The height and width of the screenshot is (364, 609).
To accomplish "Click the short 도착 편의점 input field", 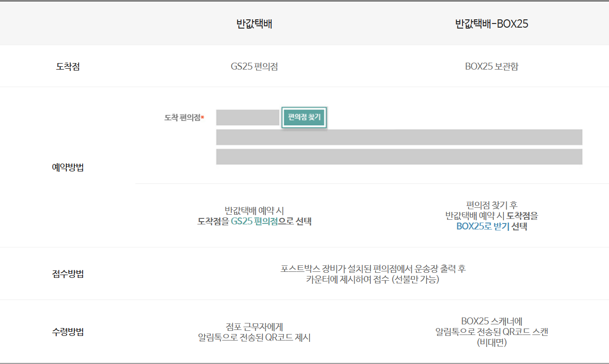I will pos(248,117).
